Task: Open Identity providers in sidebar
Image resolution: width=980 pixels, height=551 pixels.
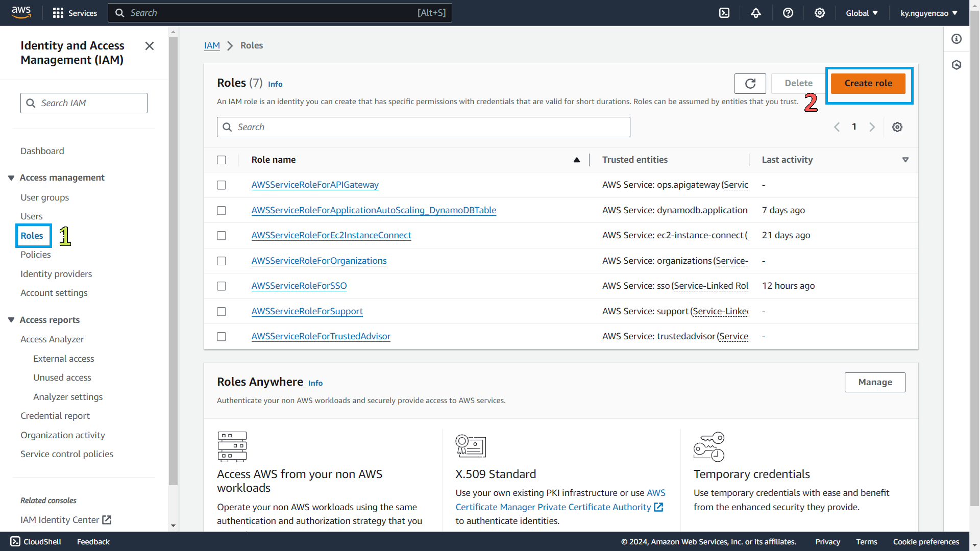Action: click(56, 274)
